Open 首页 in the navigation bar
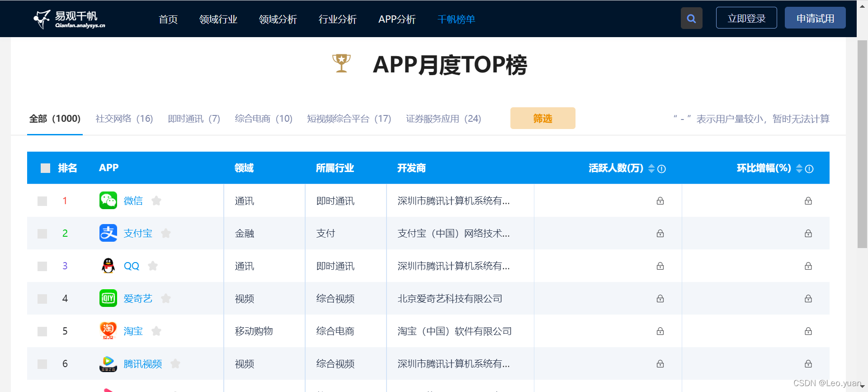Image resolution: width=868 pixels, height=392 pixels. click(168, 19)
